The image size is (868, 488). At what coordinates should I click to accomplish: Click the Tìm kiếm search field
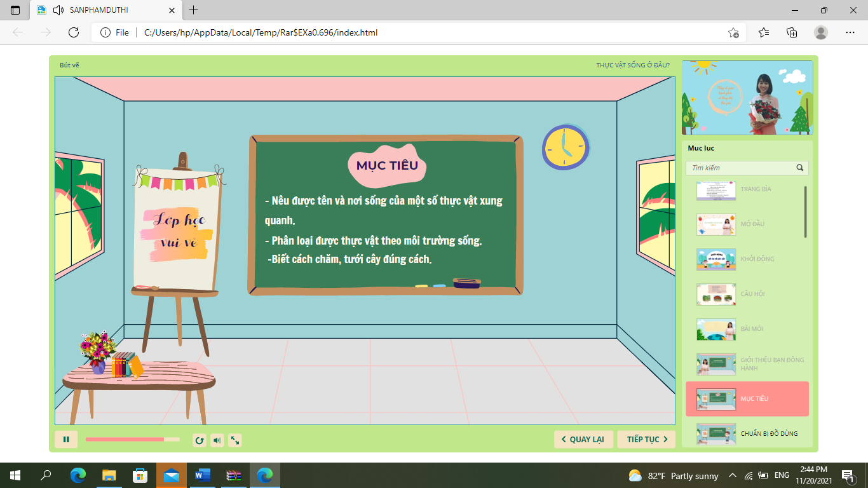tap(740, 168)
